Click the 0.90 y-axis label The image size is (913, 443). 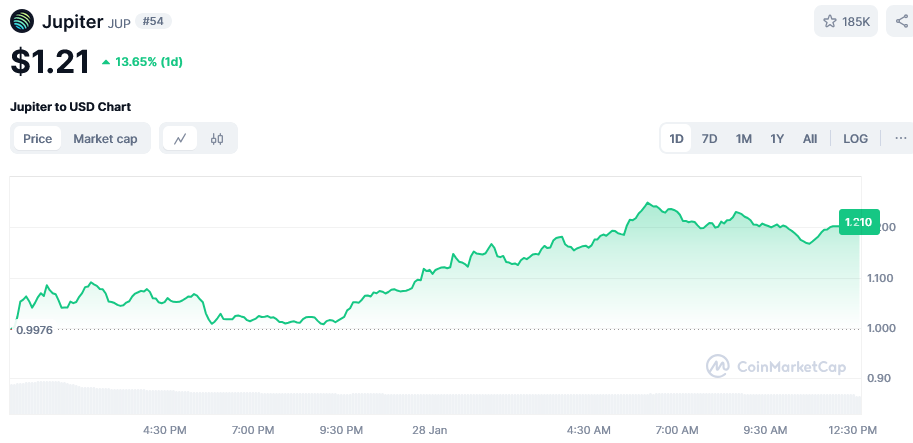click(878, 378)
